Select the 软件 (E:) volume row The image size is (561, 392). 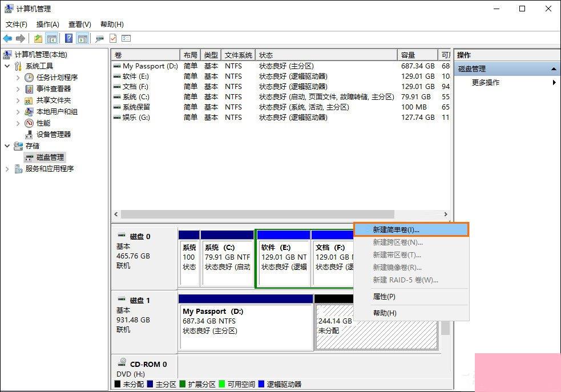[281, 76]
